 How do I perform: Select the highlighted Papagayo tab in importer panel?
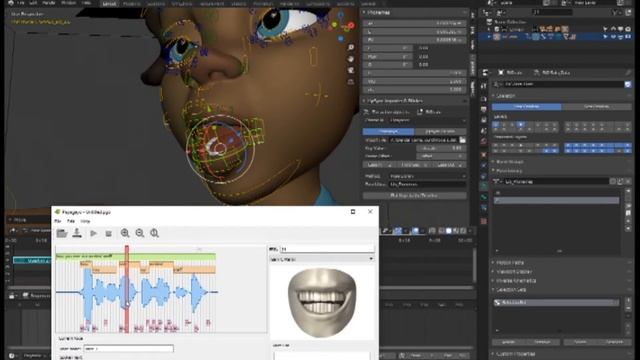coord(389,131)
